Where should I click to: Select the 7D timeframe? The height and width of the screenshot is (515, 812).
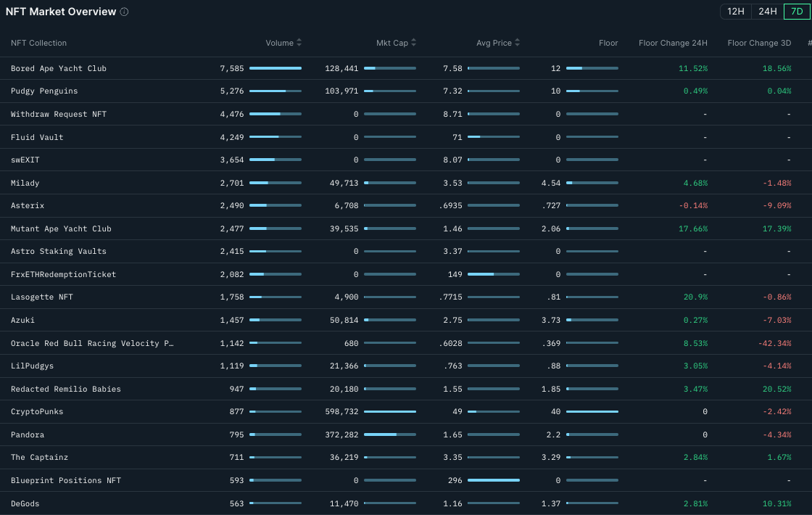(x=797, y=12)
